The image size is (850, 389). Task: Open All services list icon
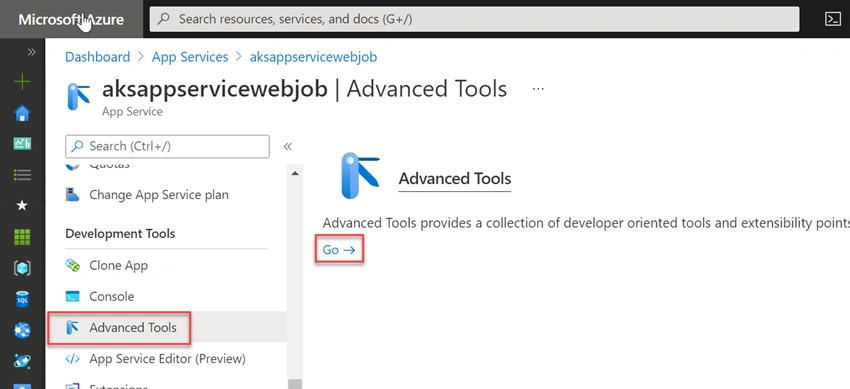[x=22, y=174]
